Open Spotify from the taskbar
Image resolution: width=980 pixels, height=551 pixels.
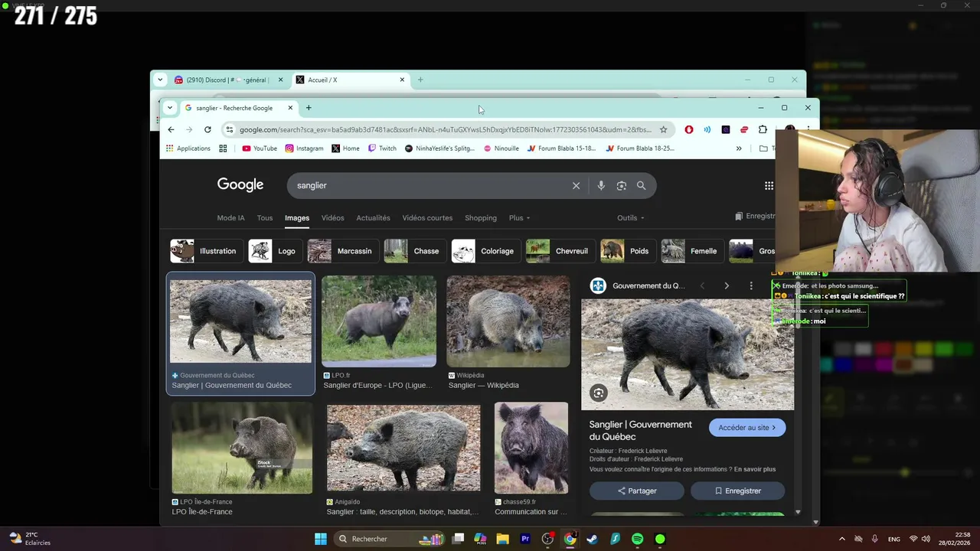[x=638, y=539]
